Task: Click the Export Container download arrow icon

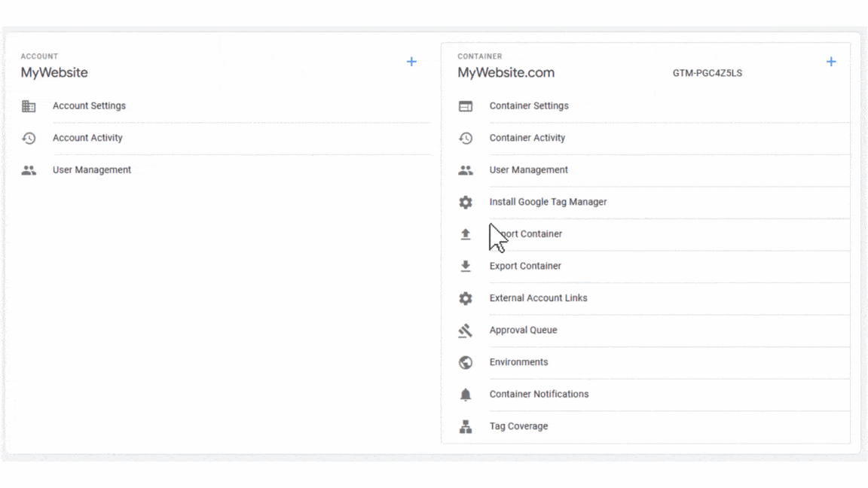Action: tap(466, 267)
